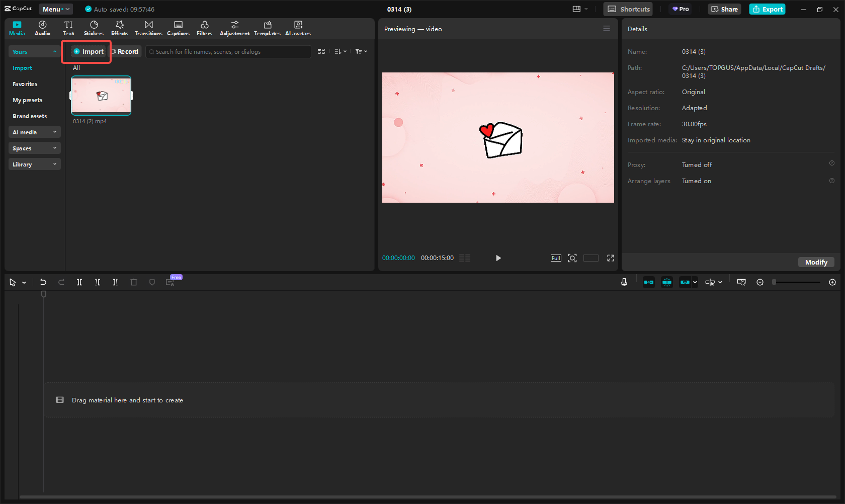845x504 pixels.
Task: Open the Menu dropdown
Action: tap(56, 9)
